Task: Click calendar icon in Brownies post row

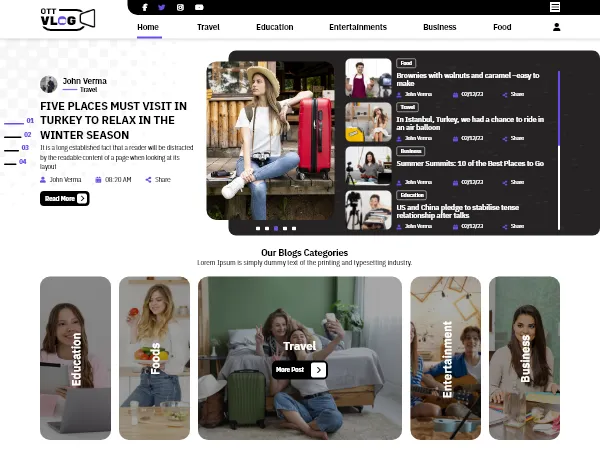Action: (x=455, y=95)
